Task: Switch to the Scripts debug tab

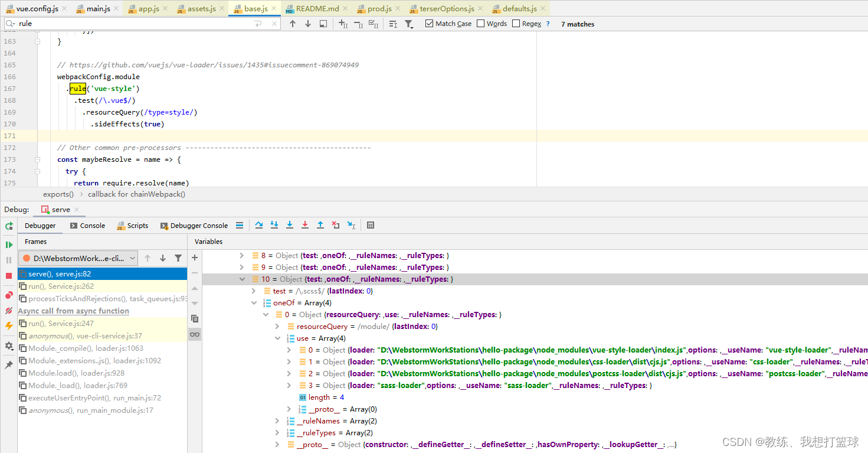Action: coord(133,226)
